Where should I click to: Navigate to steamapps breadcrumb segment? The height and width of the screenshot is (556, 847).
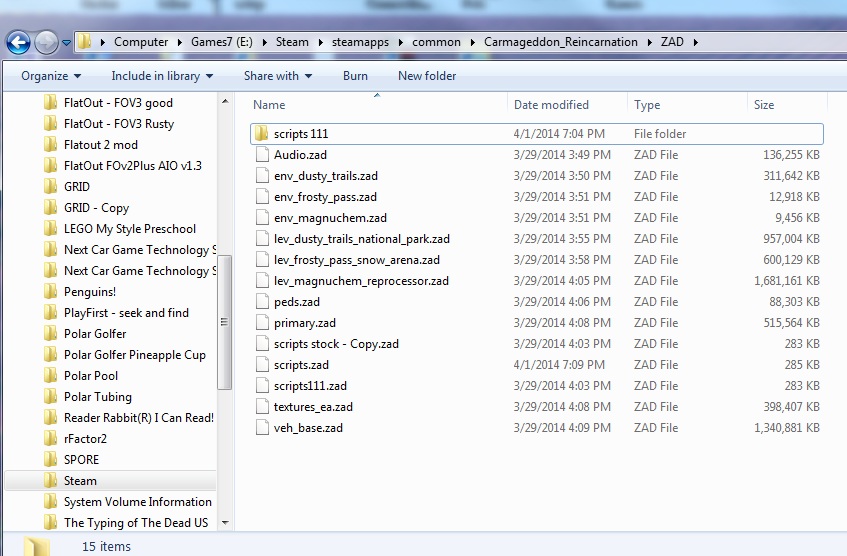click(360, 42)
